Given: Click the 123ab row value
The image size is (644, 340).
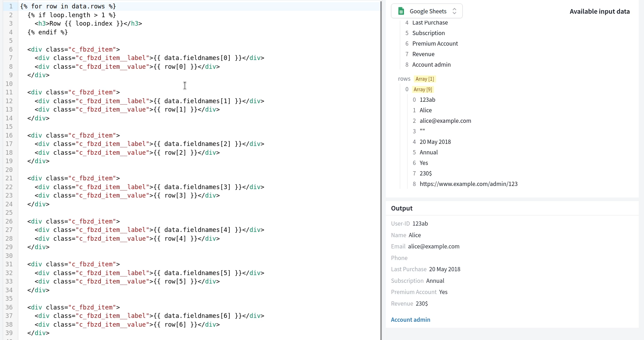Looking at the screenshot, I should coord(428,100).
